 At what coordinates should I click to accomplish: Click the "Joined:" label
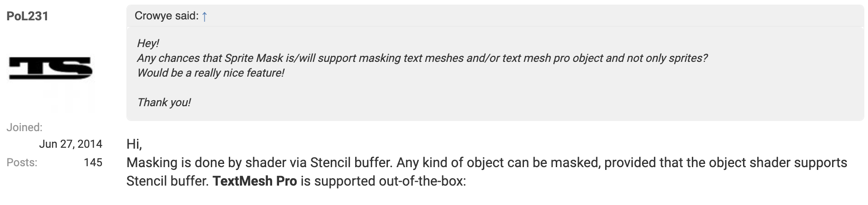coord(24,127)
